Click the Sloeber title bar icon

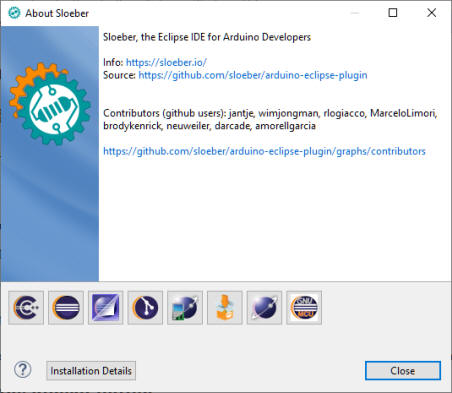14,13
